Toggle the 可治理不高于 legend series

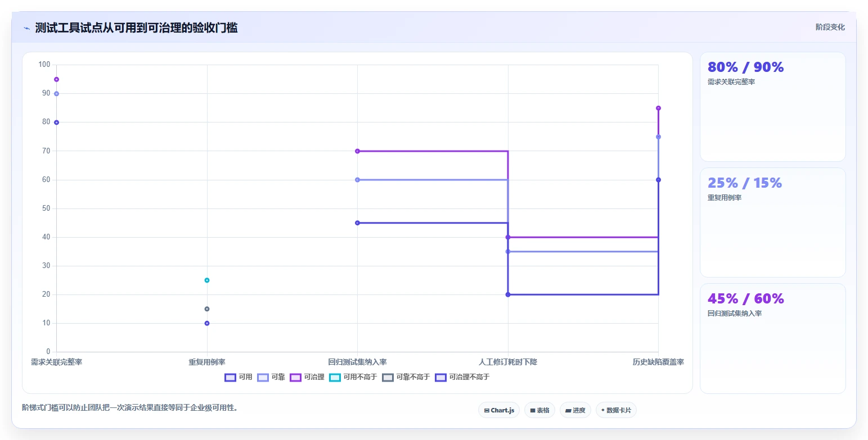(x=462, y=377)
